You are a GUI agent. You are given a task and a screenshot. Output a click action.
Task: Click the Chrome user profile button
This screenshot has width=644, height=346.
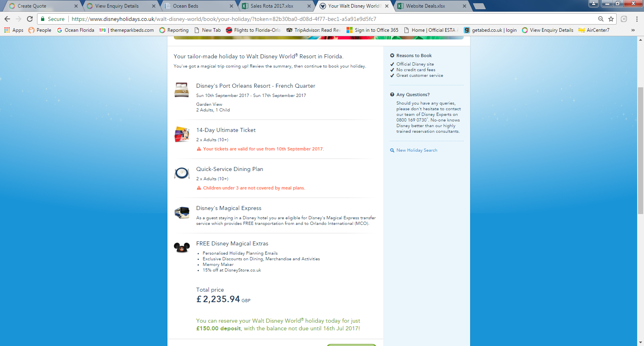pos(594,4)
